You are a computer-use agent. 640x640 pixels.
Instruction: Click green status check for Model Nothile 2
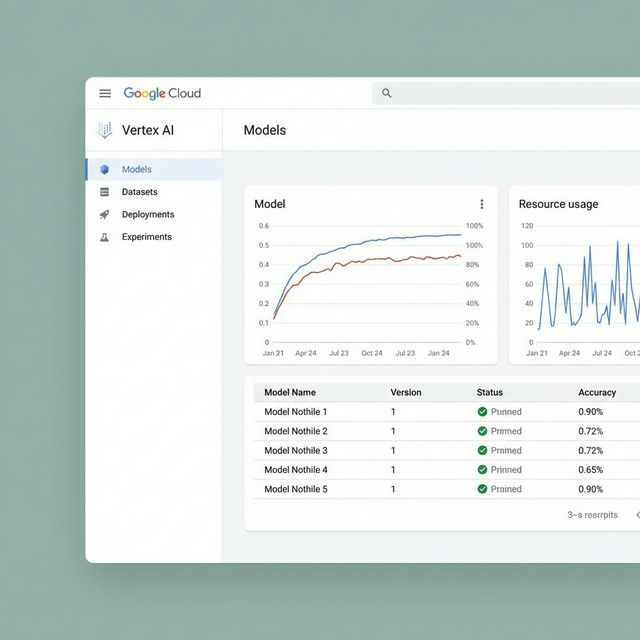tap(482, 431)
